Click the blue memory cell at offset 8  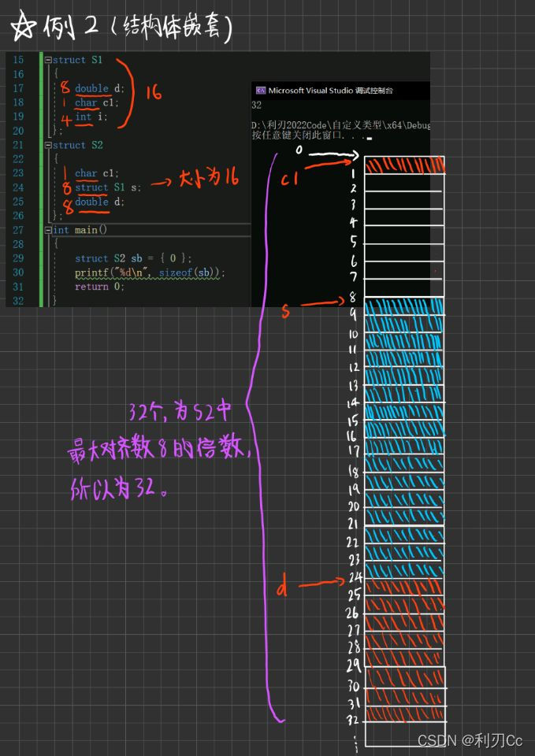(405, 307)
